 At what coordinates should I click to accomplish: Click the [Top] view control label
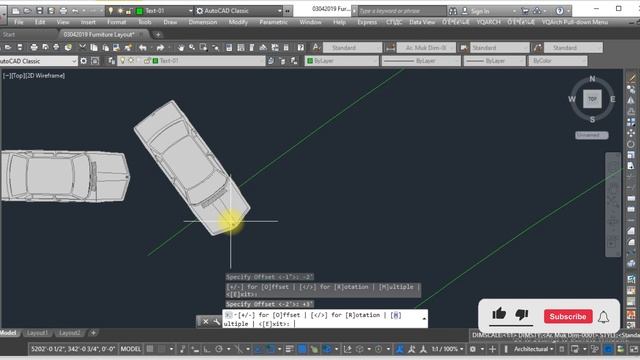(x=18, y=76)
